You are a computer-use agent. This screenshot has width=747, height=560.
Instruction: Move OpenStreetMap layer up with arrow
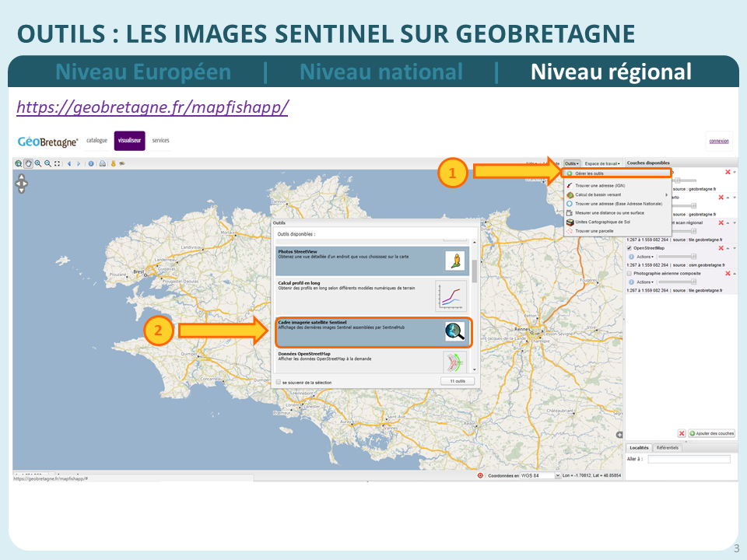(x=728, y=248)
